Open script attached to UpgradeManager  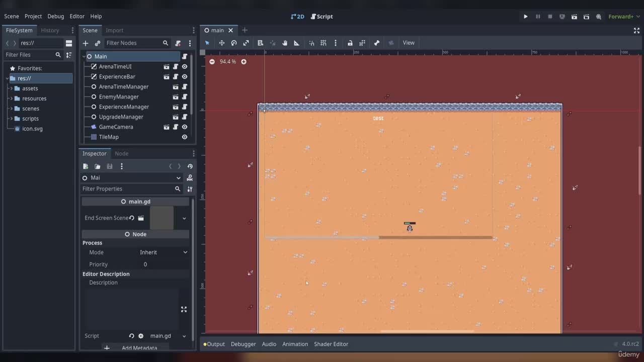(x=185, y=117)
